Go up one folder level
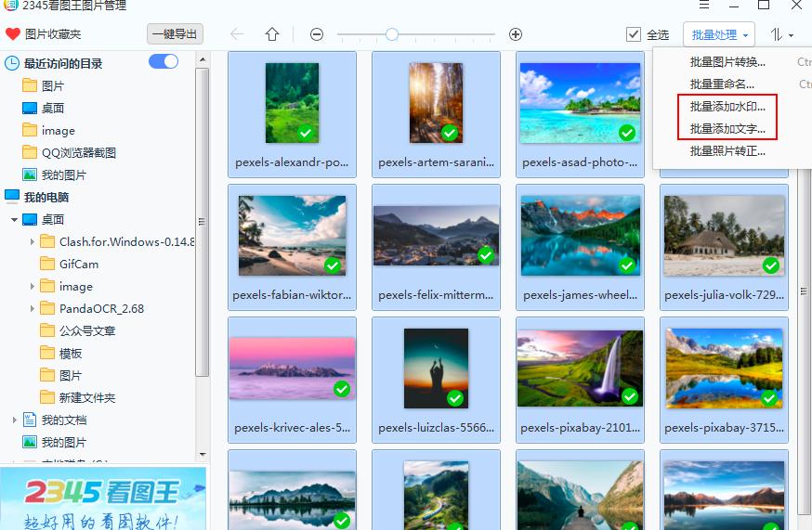Viewport: 812px width, 530px height. point(272,34)
